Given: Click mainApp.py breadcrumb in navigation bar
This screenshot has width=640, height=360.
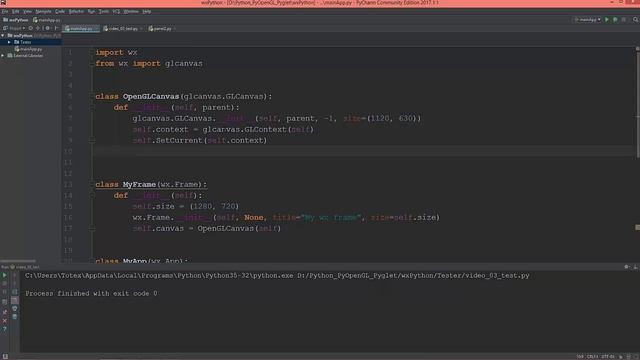Looking at the screenshot, I should [x=47, y=20].
